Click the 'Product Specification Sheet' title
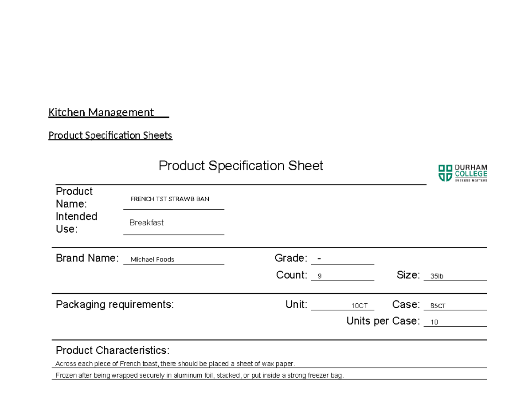 [241, 166]
